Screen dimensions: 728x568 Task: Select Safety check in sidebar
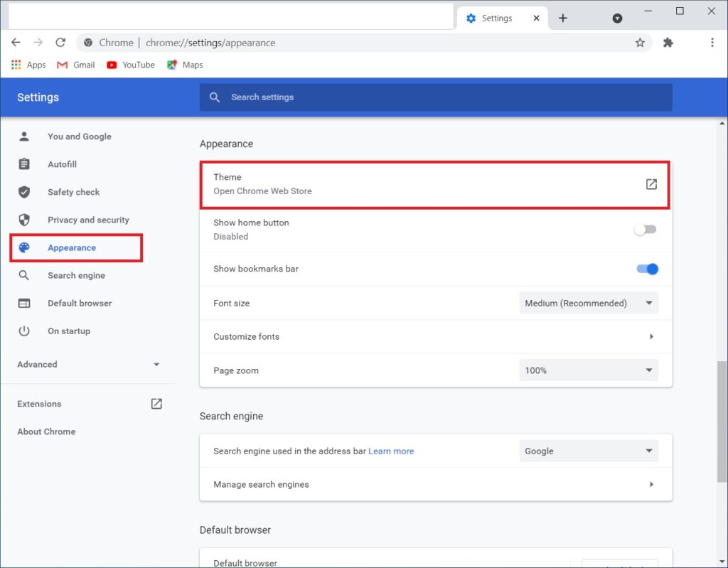coord(73,192)
